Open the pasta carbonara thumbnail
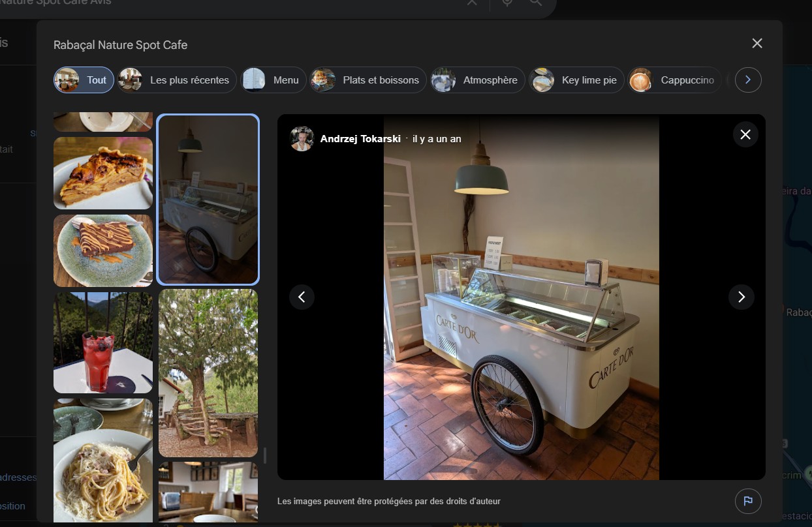812x527 pixels. point(103,460)
